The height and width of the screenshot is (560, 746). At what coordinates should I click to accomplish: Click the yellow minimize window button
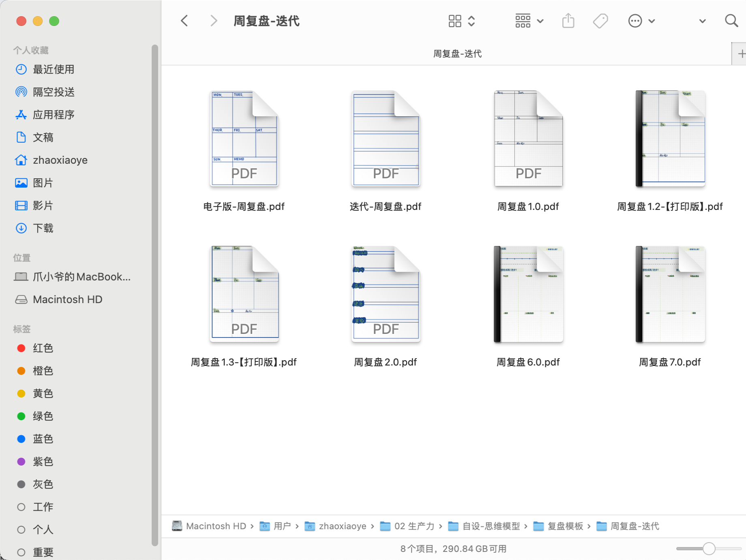[38, 21]
